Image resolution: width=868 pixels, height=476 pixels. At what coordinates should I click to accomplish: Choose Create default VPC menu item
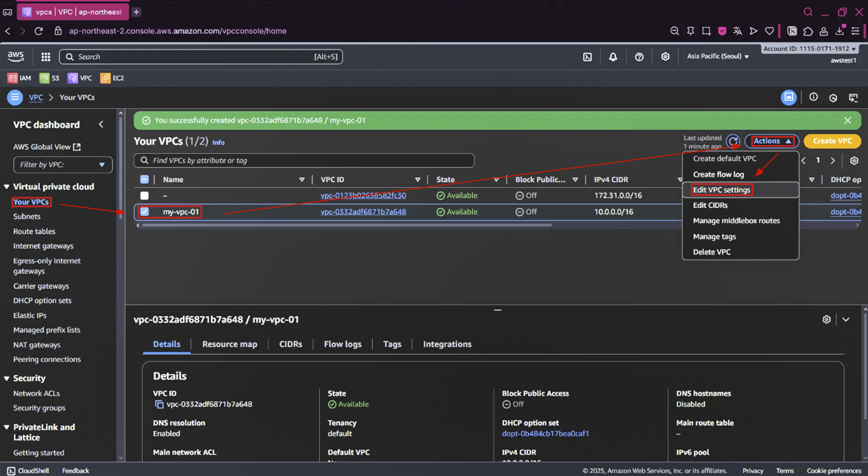point(725,159)
